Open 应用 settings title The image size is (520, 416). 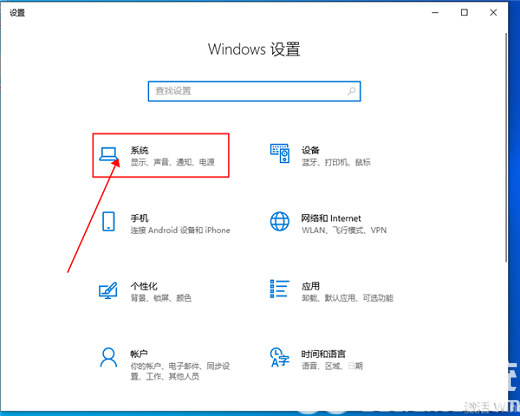coord(310,286)
